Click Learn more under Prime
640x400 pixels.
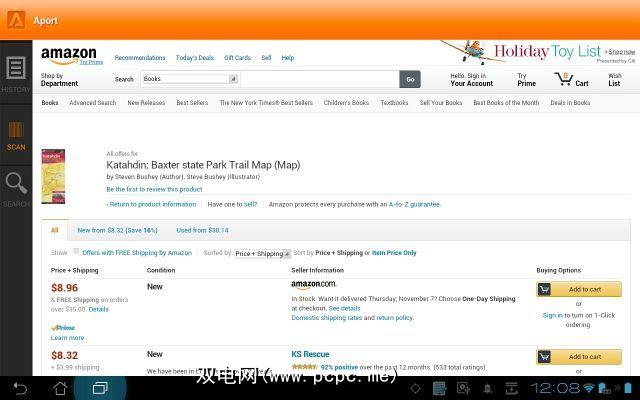click(67, 338)
